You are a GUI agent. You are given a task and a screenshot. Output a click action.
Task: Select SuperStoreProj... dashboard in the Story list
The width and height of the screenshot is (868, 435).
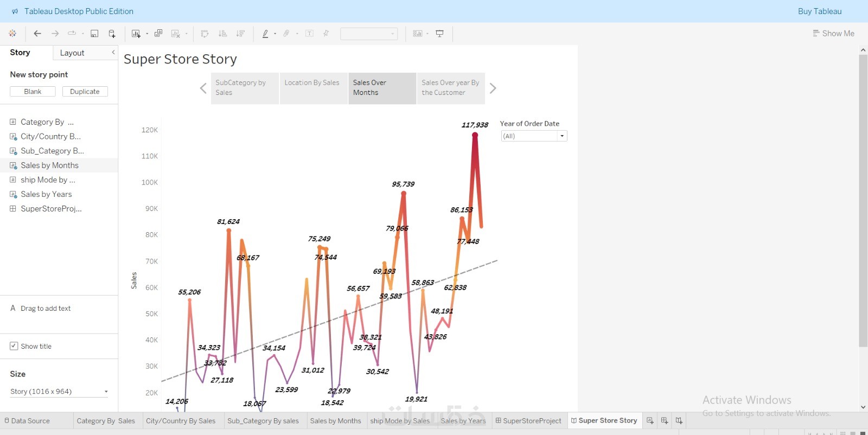click(x=59, y=209)
